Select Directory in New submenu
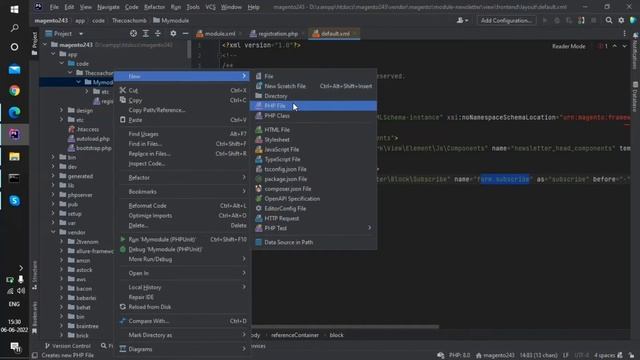This screenshot has width=640, height=360. [x=313, y=96]
